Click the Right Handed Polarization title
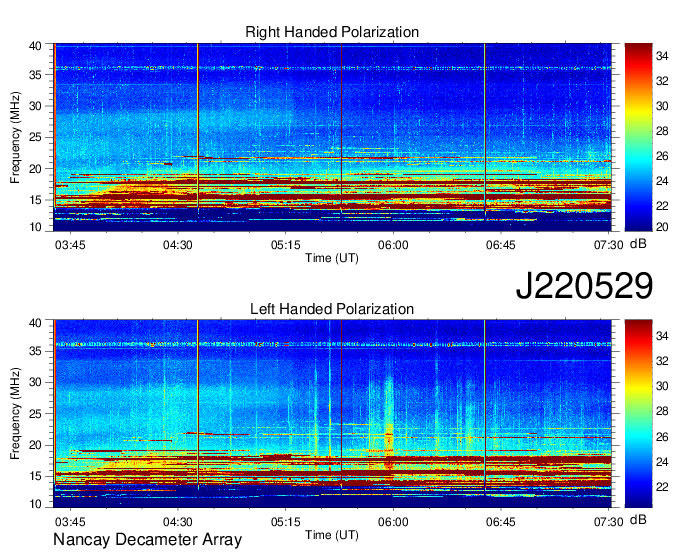Screen dimensions: 680x552 (x=332, y=32)
